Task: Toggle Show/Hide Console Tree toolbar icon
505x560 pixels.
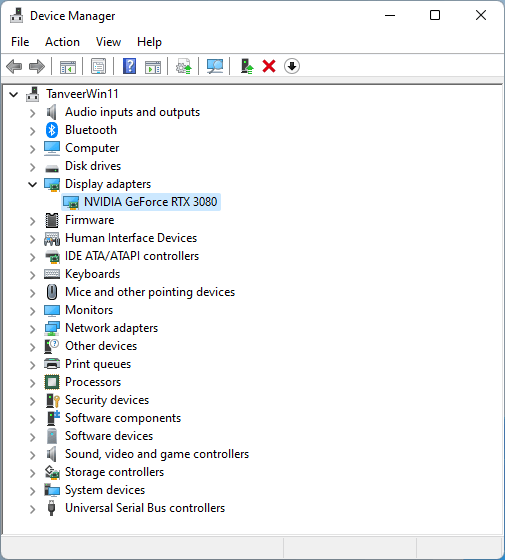Action: (68, 67)
